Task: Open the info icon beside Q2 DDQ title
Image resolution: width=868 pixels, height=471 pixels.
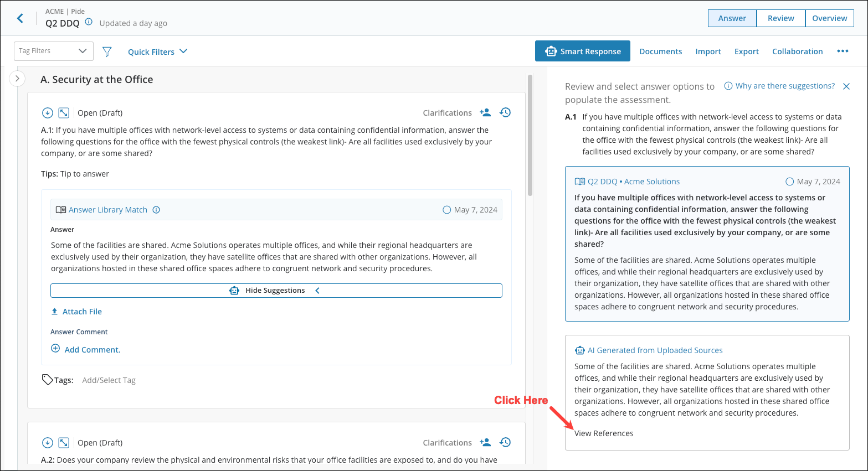Action: coord(89,22)
